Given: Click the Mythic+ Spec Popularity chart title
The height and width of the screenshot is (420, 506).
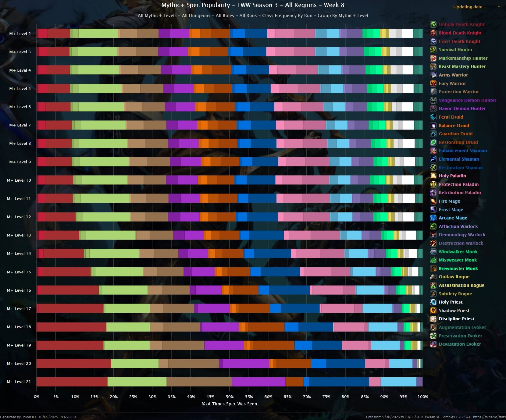Looking at the screenshot, I should pyautogui.click(x=253, y=5).
